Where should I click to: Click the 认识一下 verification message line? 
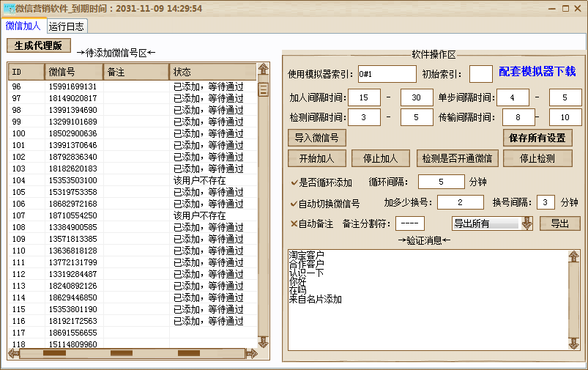[306, 273]
